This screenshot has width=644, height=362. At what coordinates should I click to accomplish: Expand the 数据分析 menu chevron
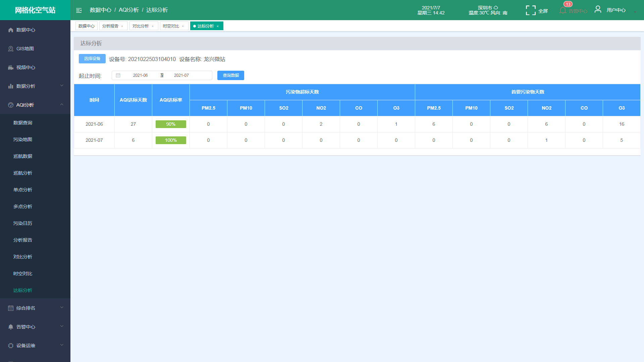click(x=62, y=85)
